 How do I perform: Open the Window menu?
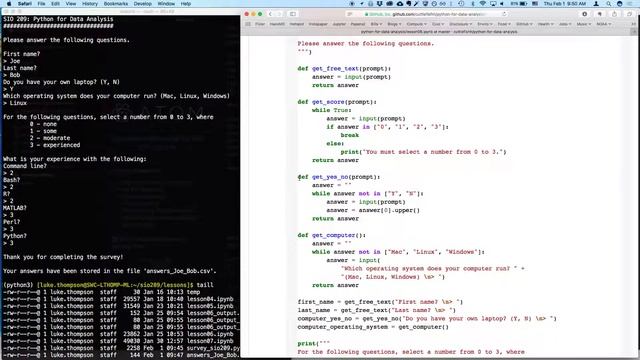click(x=166, y=4)
